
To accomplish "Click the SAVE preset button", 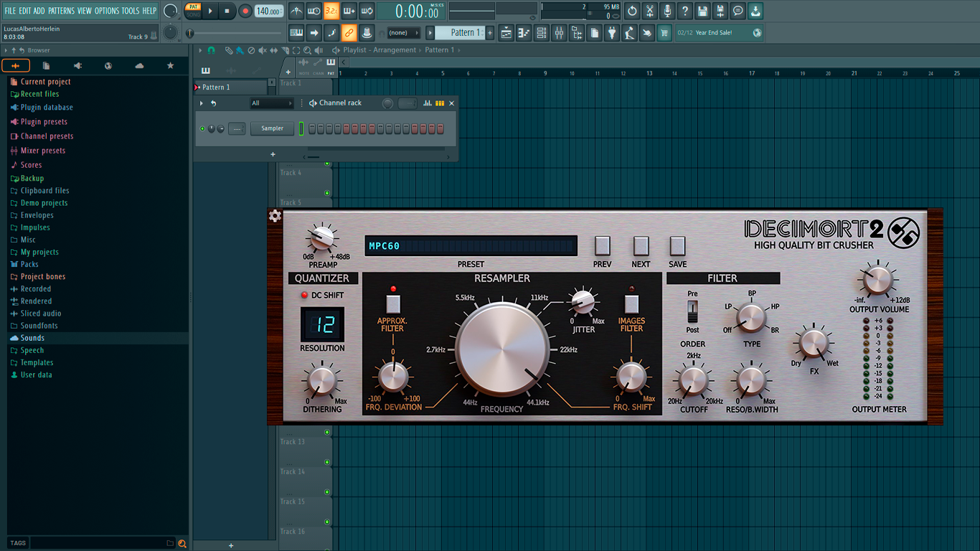I will pyautogui.click(x=677, y=246).
